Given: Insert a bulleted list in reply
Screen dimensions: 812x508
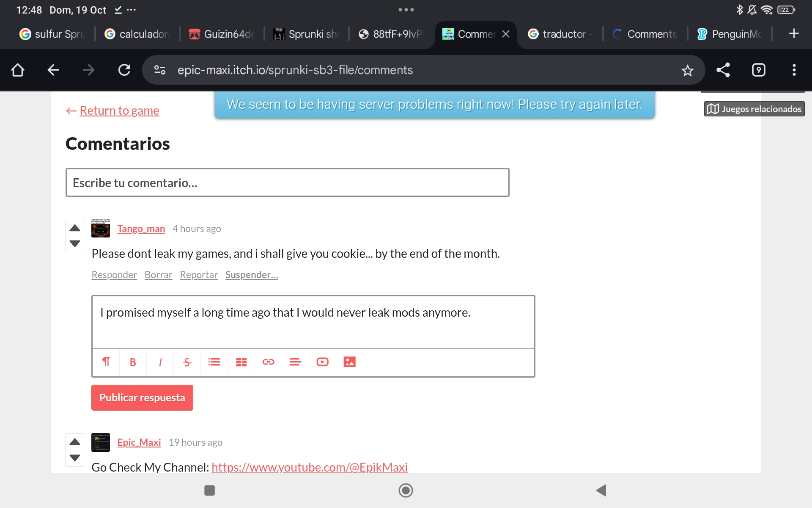Looking at the screenshot, I should tap(214, 362).
